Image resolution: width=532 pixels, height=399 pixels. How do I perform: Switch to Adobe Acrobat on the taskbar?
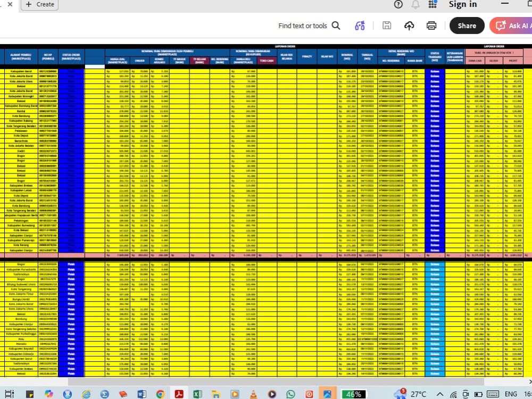click(x=179, y=394)
